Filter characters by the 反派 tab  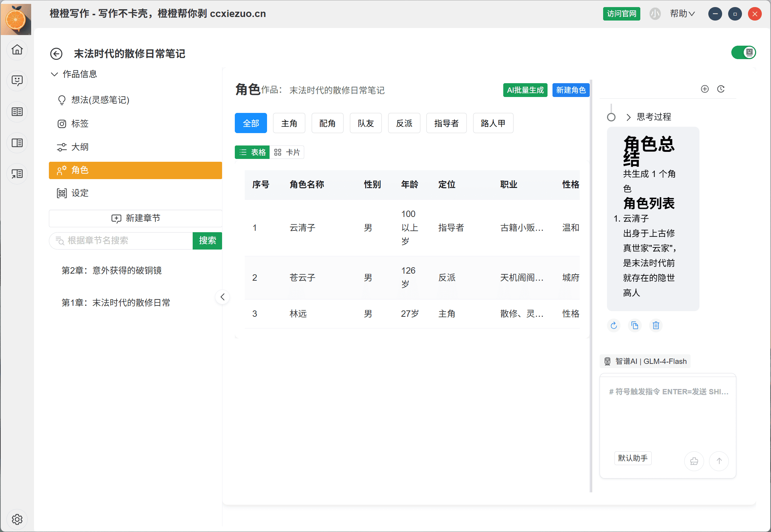click(404, 123)
